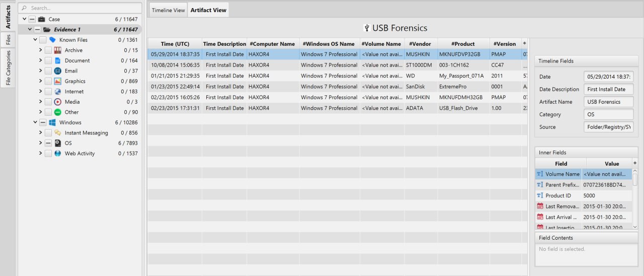Click the artifact Search field
Viewport: 644px width, 276px height.
[80, 8]
